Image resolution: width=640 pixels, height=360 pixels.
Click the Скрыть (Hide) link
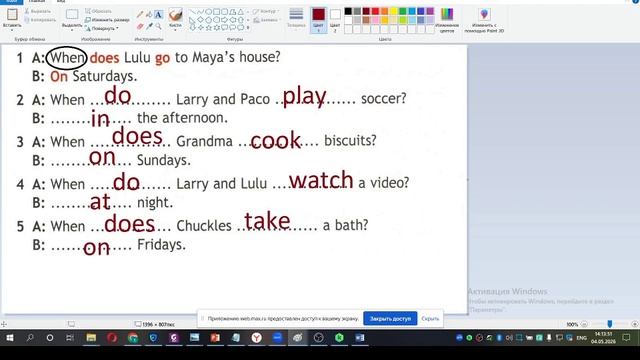point(430,318)
